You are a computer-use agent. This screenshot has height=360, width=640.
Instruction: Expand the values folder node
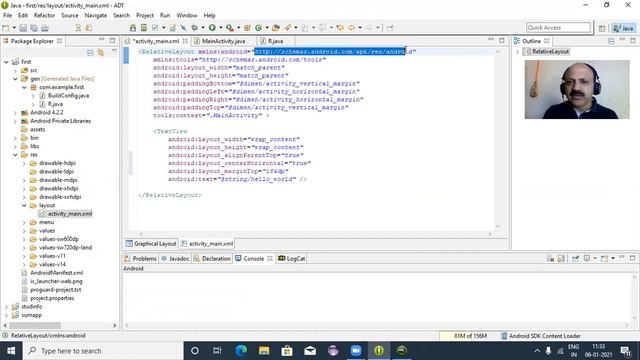pyautogui.click(x=24, y=231)
